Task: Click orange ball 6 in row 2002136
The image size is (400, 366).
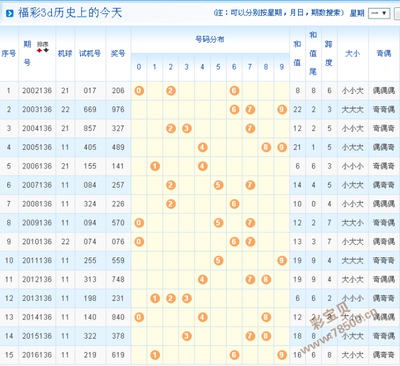Action: [x=234, y=91]
